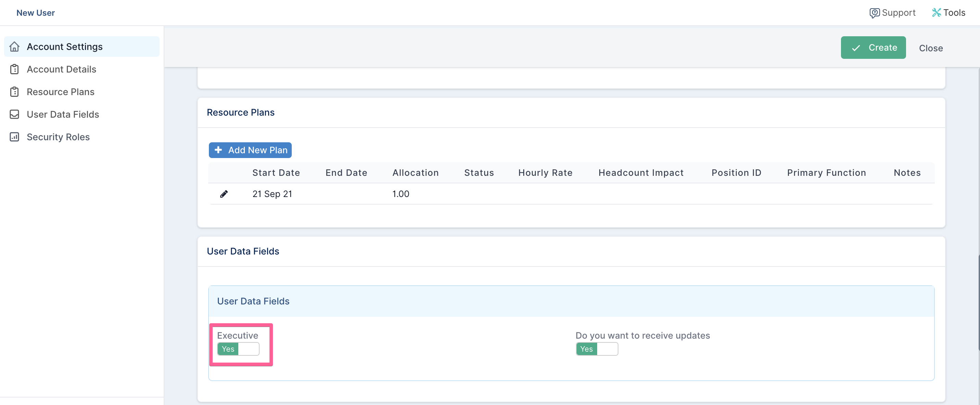Toggle the Executive Yes switch
The image size is (980, 405).
(x=238, y=349)
